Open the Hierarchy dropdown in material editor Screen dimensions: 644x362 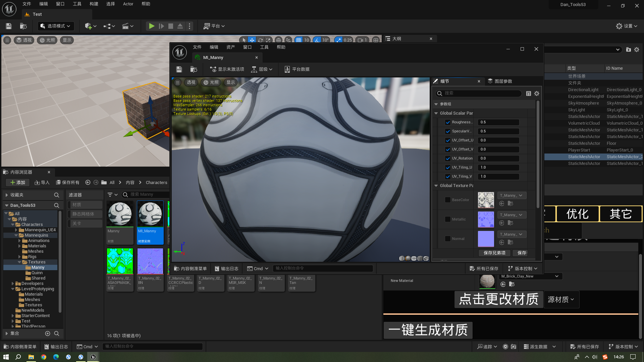pyautogui.click(x=262, y=69)
